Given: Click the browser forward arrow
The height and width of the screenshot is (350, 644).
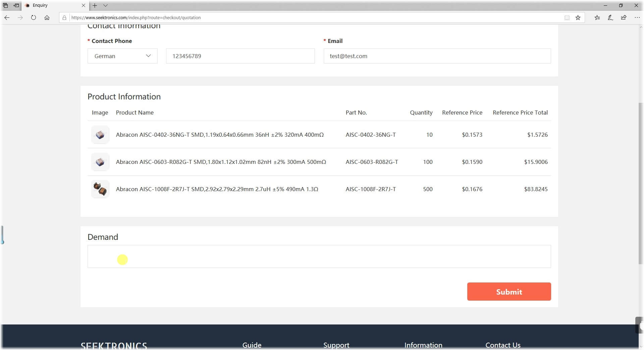Looking at the screenshot, I should [x=20, y=17].
